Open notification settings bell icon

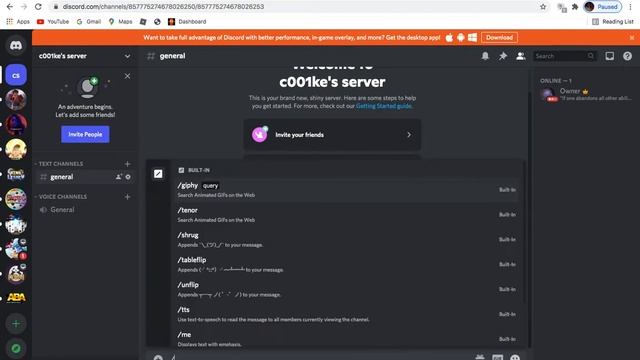pos(485,56)
